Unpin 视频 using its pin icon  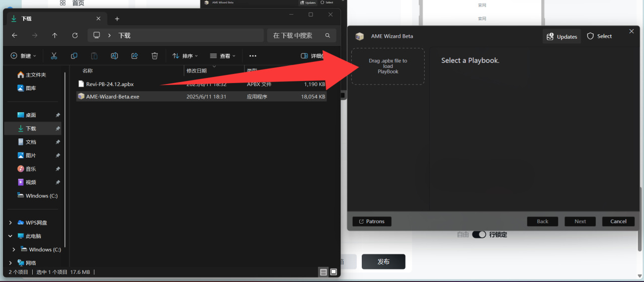click(x=57, y=182)
